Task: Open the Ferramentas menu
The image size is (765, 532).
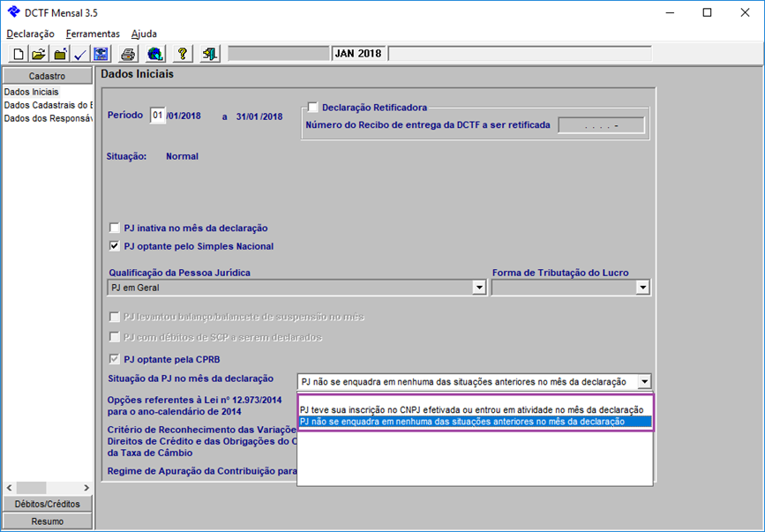Action: (93, 34)
